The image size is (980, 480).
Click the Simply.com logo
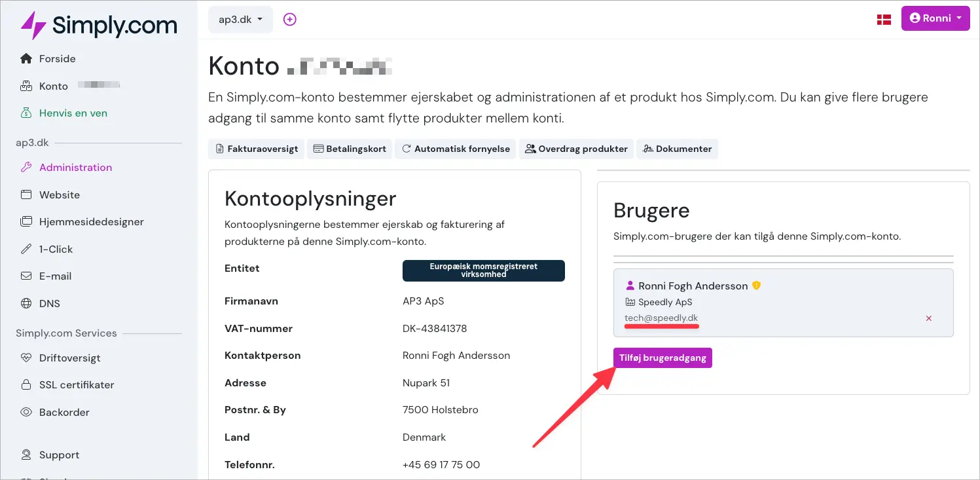coord(98,26)
